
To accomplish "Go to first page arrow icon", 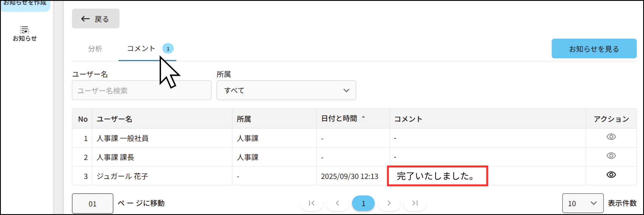I will [312, 203].
